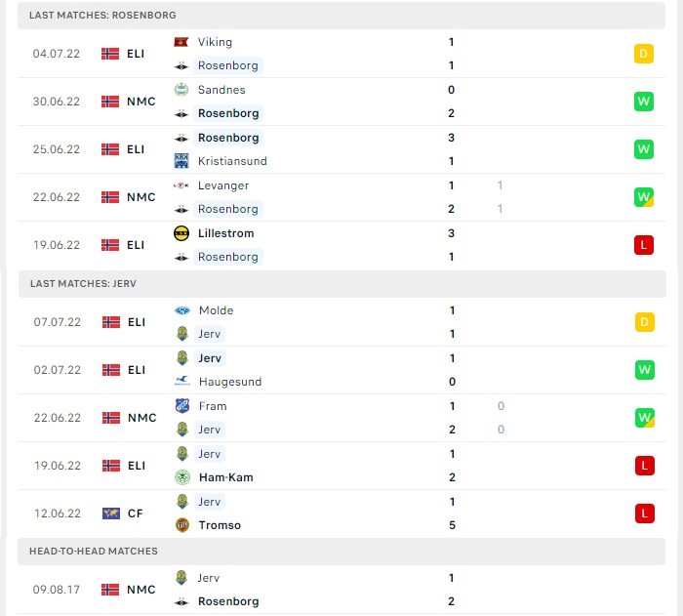Click the world flag next to CF
This screenshot has width=683, height=616.
pos(111,513)
